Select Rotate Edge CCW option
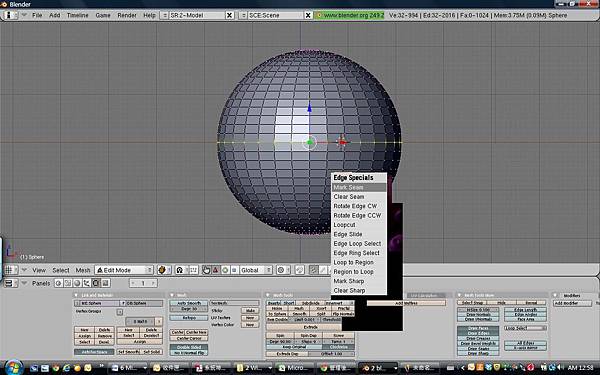The width and height of the screenshot is (600, 375). 359,215
